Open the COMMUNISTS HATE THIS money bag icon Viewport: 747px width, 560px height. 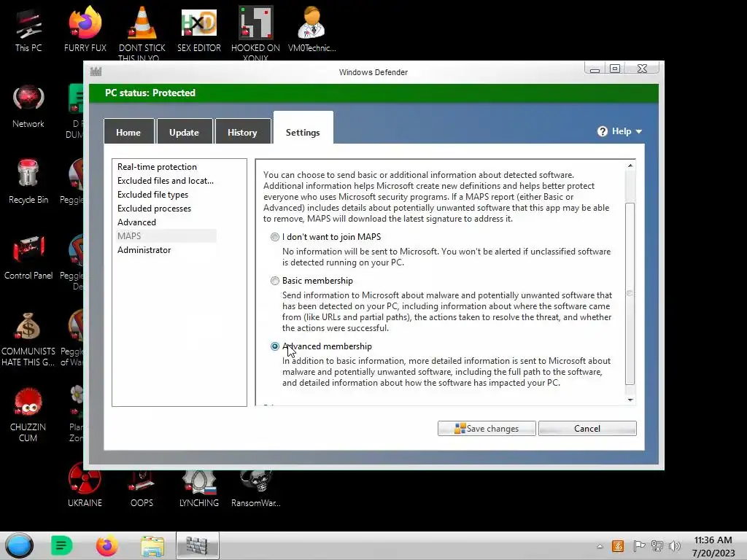(x=28, y=338)
